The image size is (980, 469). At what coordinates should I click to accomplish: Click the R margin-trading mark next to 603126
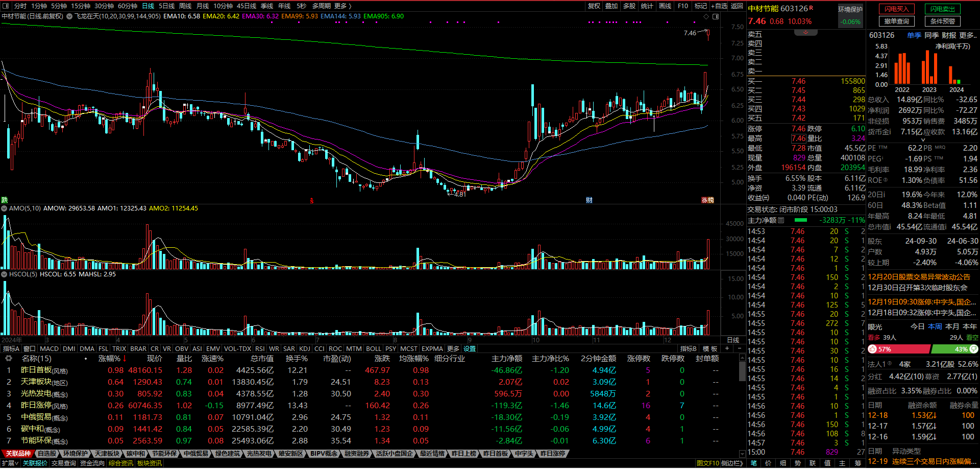(x=812, y=8)
